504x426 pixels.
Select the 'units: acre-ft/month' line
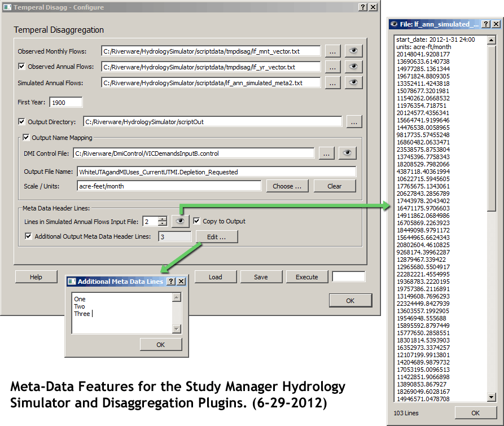coord(424,47)
